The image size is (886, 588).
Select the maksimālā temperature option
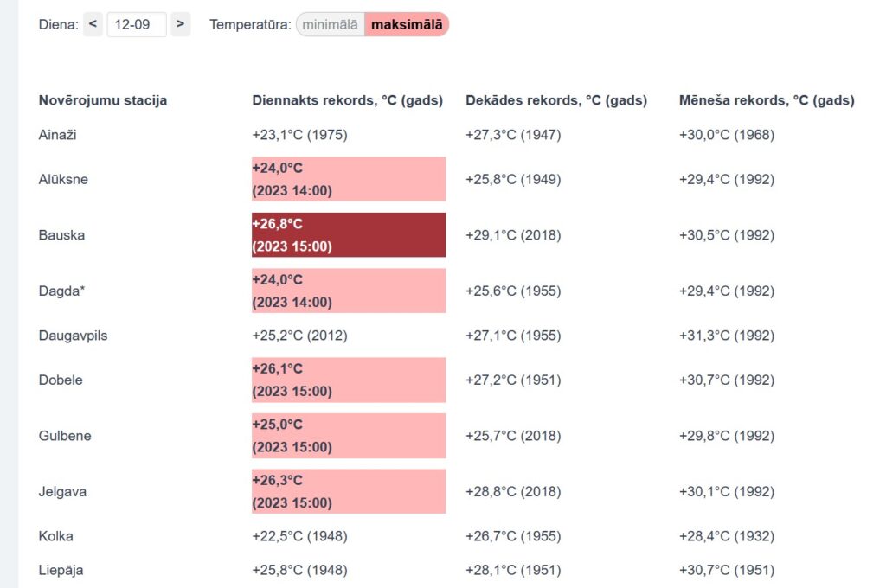pos(407,25)
